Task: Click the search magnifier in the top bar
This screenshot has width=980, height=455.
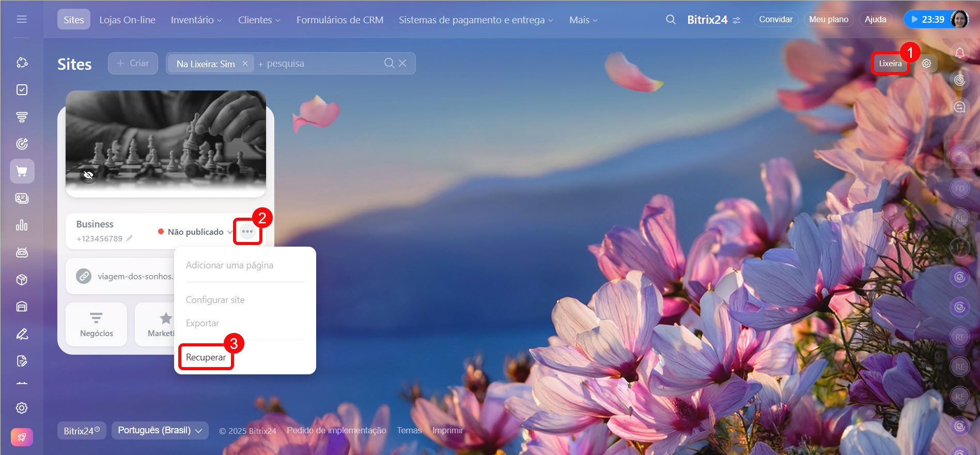Action: coord(671,20)
